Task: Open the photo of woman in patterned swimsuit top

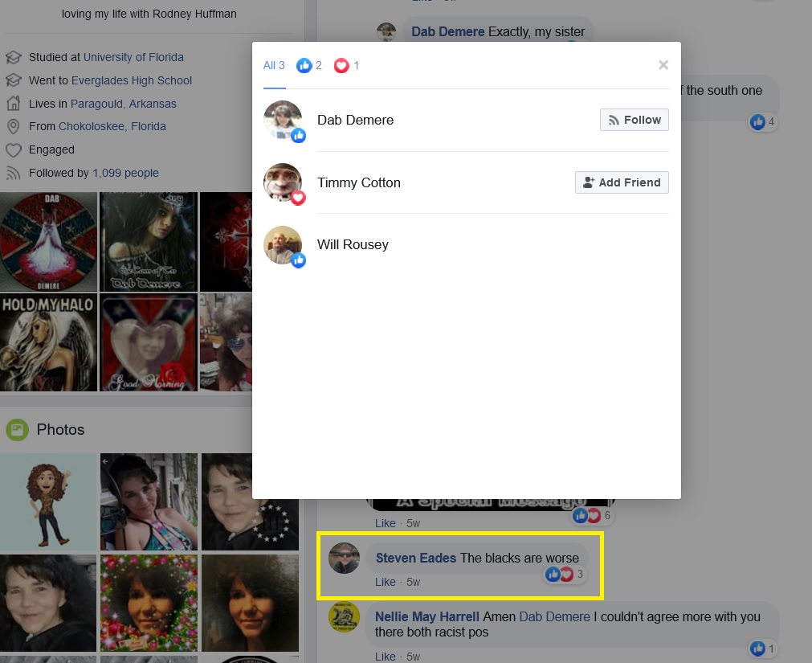Action: click(x=149, y=502)
